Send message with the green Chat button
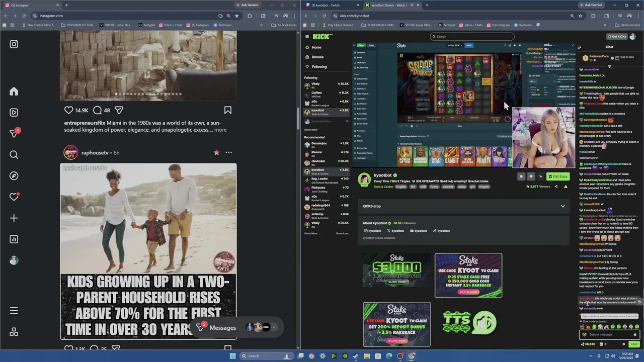 coord(633,344)
